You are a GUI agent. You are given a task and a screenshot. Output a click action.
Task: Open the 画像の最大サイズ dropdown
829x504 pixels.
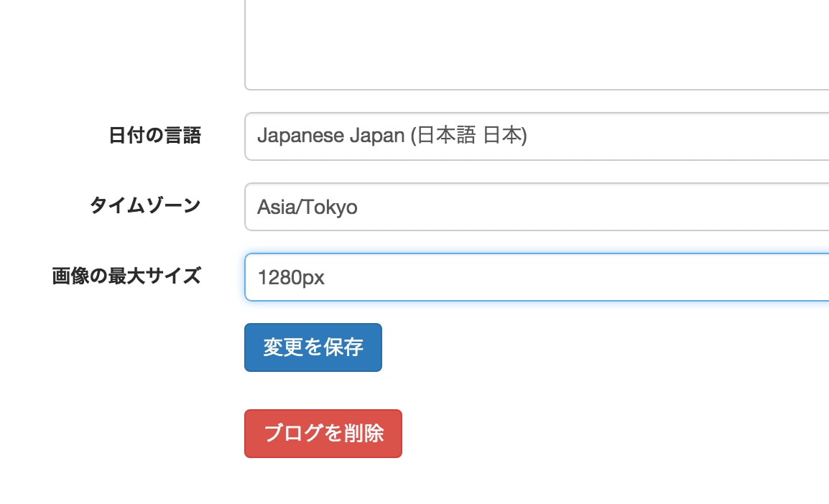click(537, 277)
